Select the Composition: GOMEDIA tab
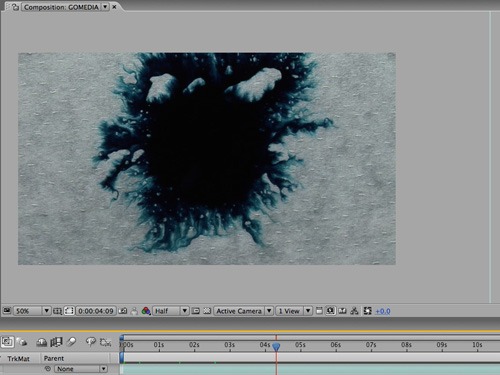 click(61, 7)
